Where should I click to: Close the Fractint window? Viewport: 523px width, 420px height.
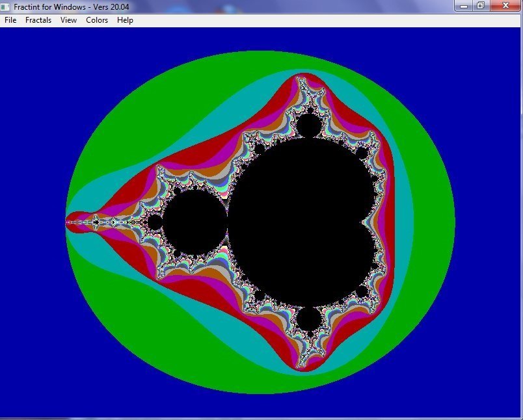[x=504, y=6]
